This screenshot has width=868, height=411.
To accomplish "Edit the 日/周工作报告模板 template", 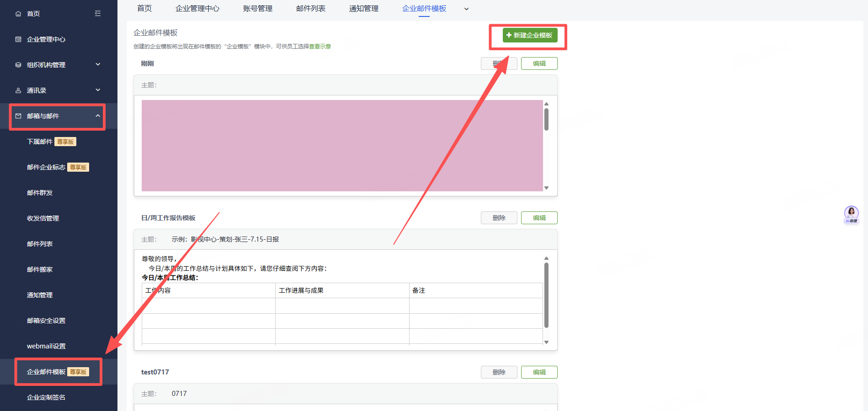I will [x=539, y=218].
